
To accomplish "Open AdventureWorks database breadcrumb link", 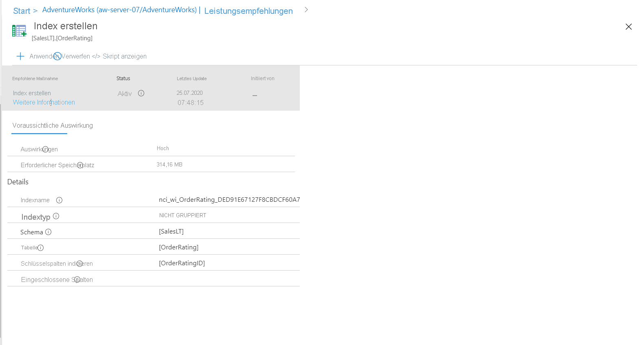I will (119, 10).
